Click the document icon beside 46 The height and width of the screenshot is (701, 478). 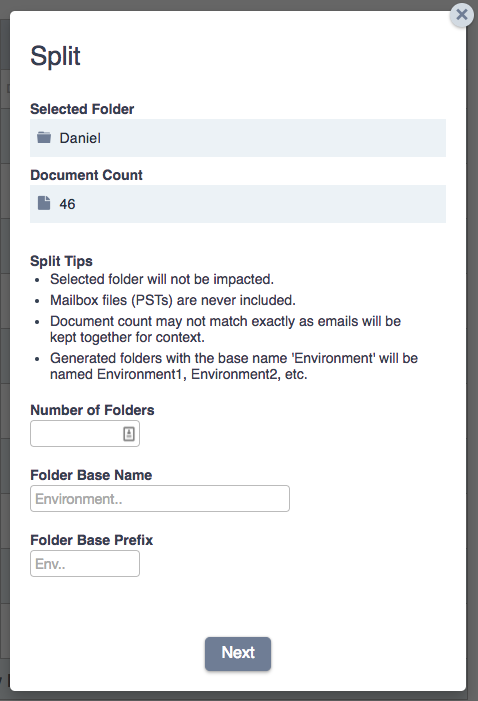tap(44, 203)
